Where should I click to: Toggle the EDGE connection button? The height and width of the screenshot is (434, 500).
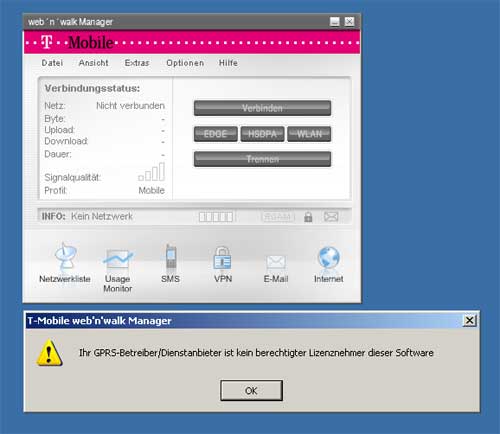pos(216,134)
